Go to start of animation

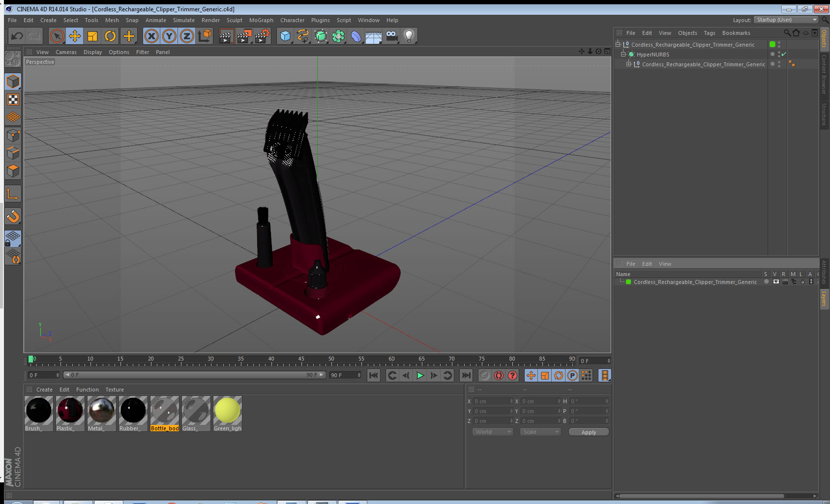point(374,375)
